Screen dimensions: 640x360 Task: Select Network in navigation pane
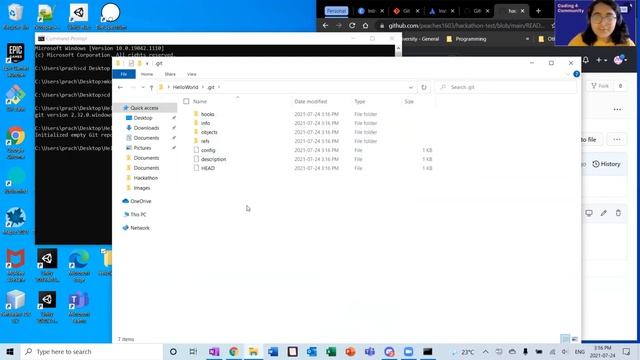(x=140, y=228)
